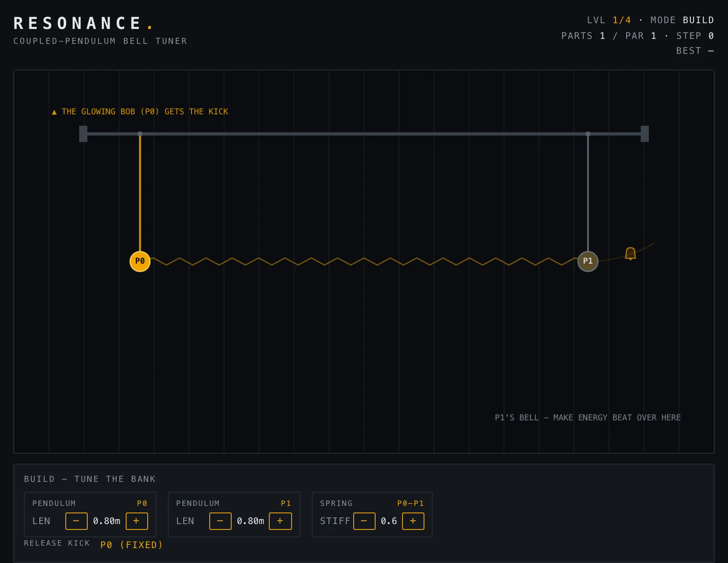Increase spring P0–P1 stiffness with plus button
The height and width of the screenshot is (563, 728).
pyautogui.click(x=413, y=521)
